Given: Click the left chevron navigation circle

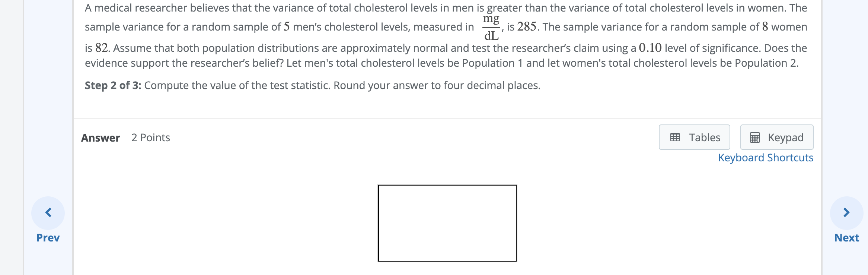Looking at the screenshot, I should (48, 213).
